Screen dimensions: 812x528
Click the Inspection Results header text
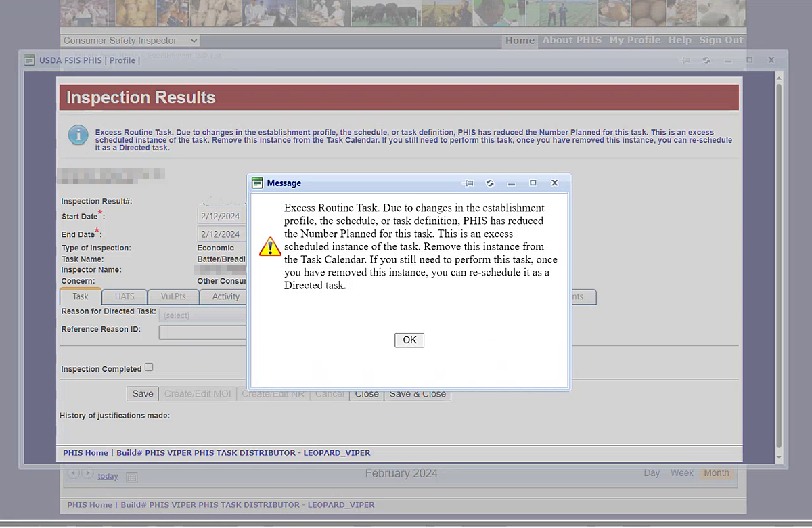pyautogui.click(x=141, y=97)
